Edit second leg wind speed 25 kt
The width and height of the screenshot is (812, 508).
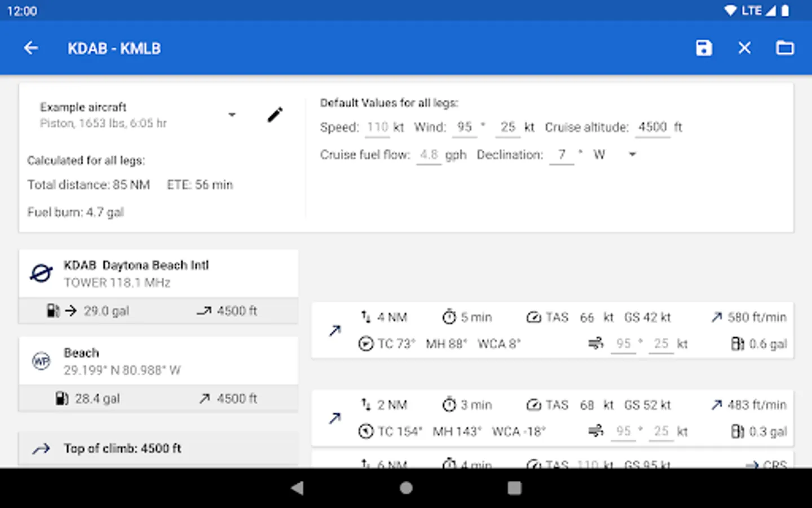[661, 431]
